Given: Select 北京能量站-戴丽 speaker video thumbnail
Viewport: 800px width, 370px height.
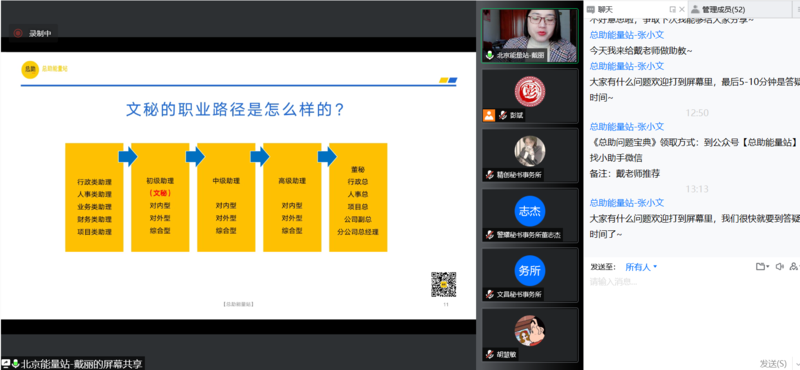Looking at the screenshot, I should pos(530,36).
